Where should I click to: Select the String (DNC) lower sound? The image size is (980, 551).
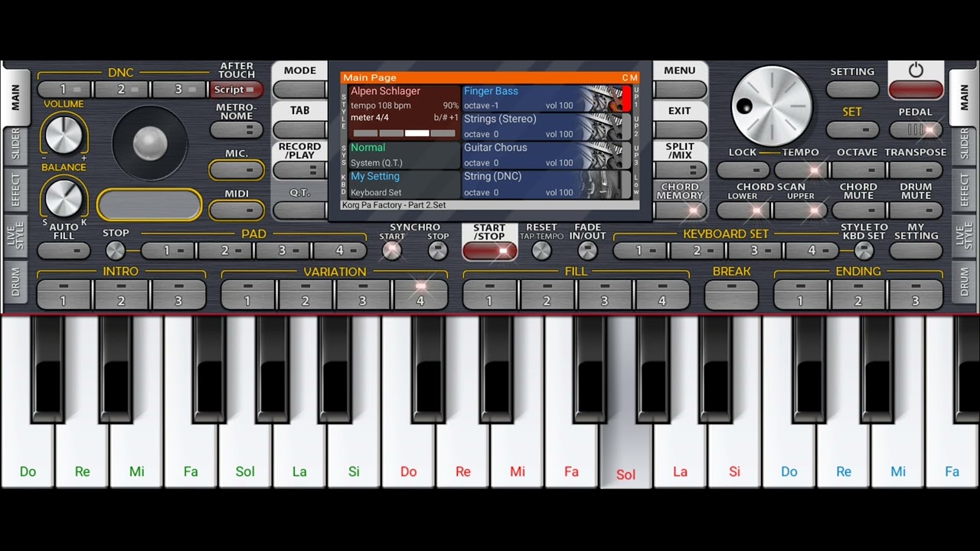(547, 184)
